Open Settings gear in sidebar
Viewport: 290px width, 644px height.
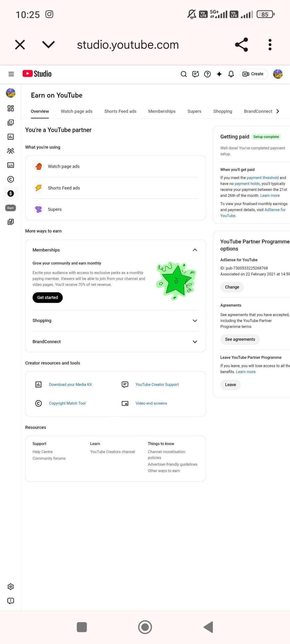pos(11,587)
